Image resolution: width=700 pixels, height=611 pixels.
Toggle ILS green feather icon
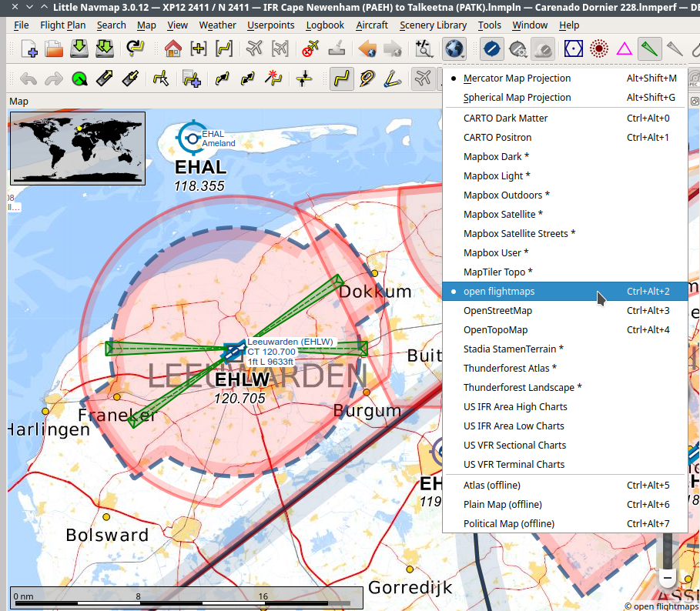[649, 48]
